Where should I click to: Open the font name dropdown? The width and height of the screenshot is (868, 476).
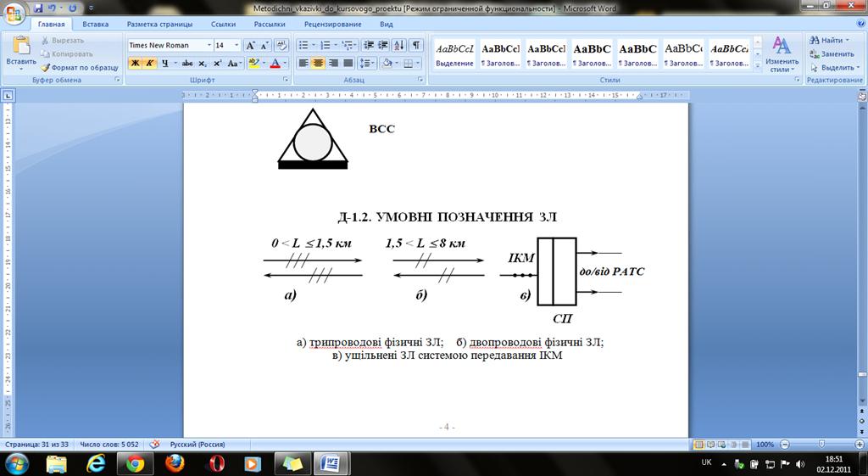209,45
